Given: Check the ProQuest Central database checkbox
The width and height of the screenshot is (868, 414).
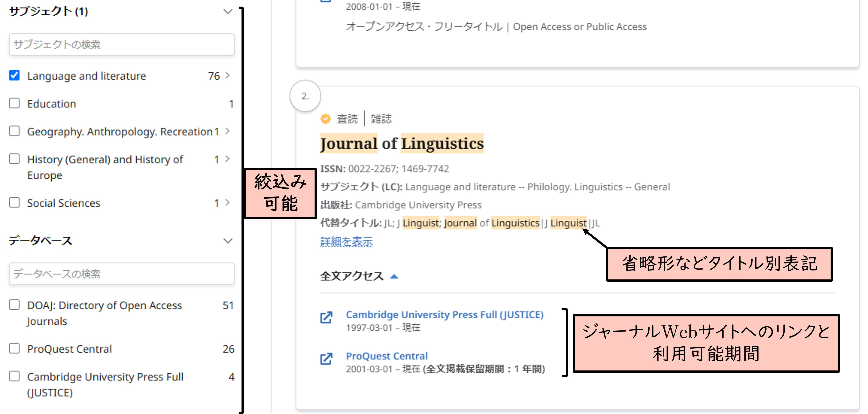Looking at the screenshot, I should tap(14, 348).
